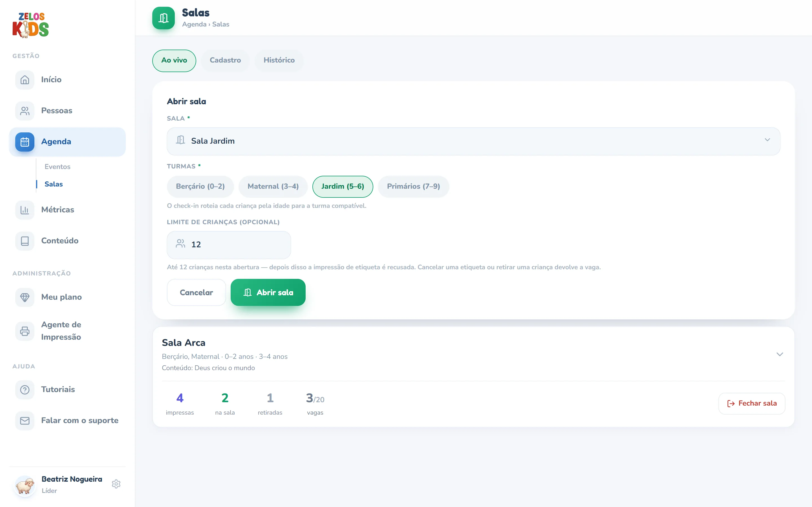Switch to the Cadastro tab

pos(225,60)
